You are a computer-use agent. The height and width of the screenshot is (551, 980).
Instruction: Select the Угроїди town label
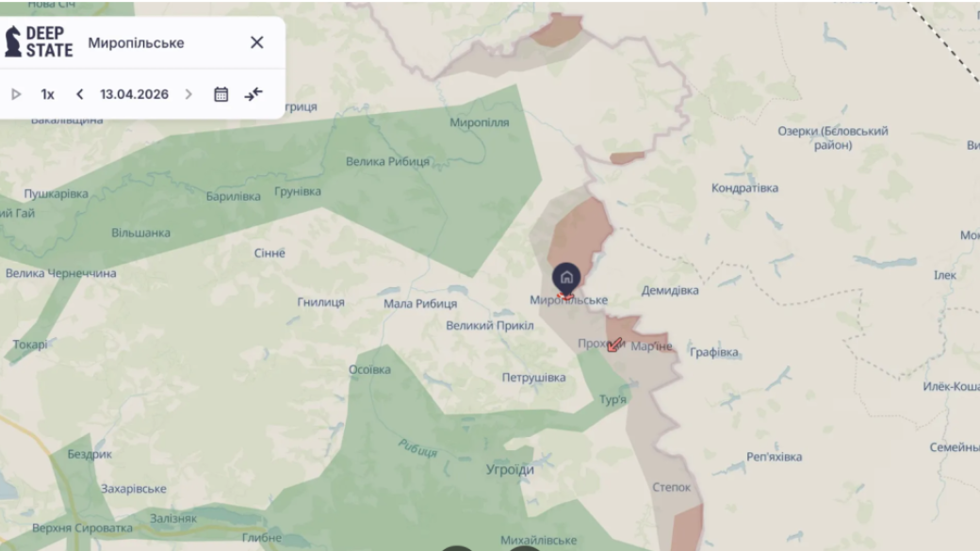(510, 470)
